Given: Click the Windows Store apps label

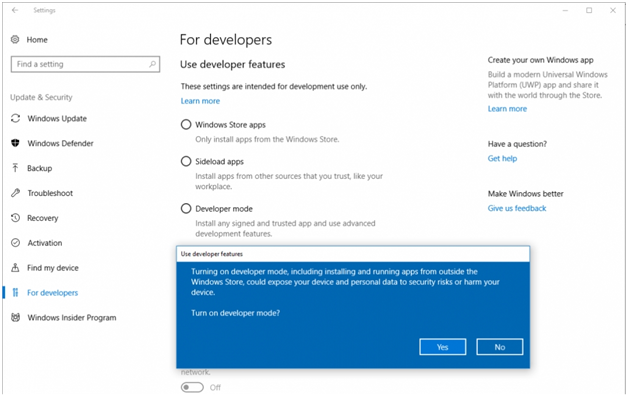Looking at the screenshot, I should click(230, 125).
